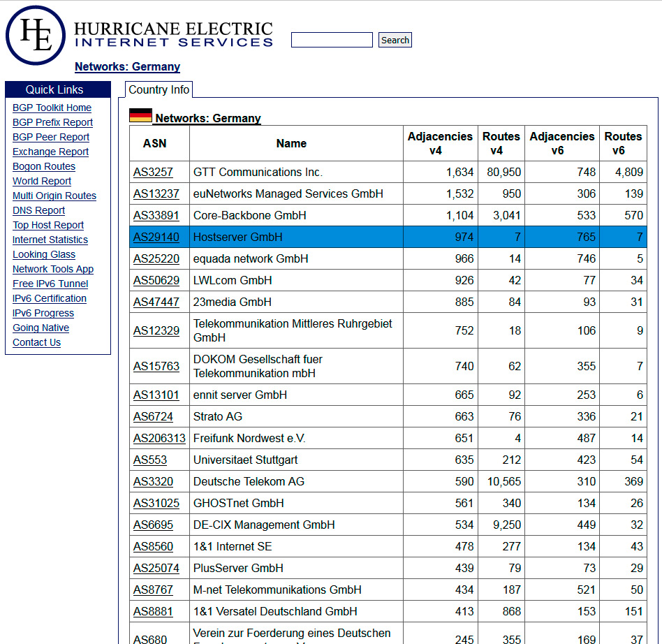Open AS206313 Freifunk Nordwest link
The image size is (662, 644).
pyautogui.click(x=159, y=439)
